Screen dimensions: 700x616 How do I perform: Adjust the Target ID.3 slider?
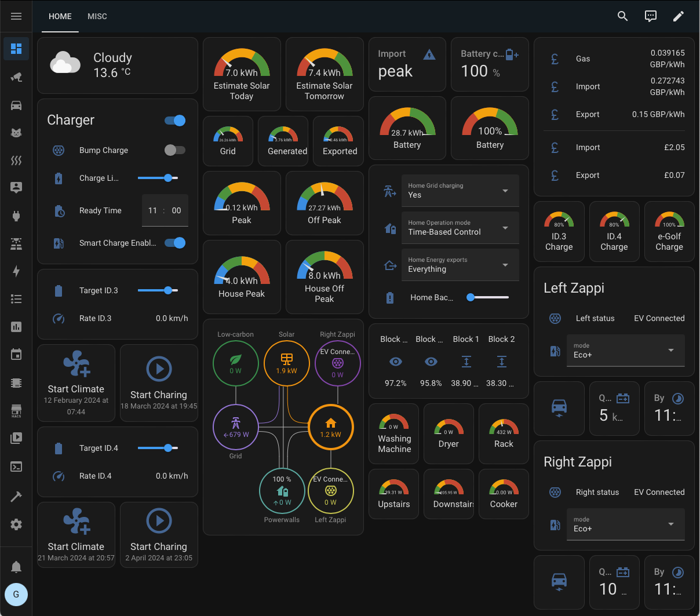pyautogui.click(x=158, y=290)
